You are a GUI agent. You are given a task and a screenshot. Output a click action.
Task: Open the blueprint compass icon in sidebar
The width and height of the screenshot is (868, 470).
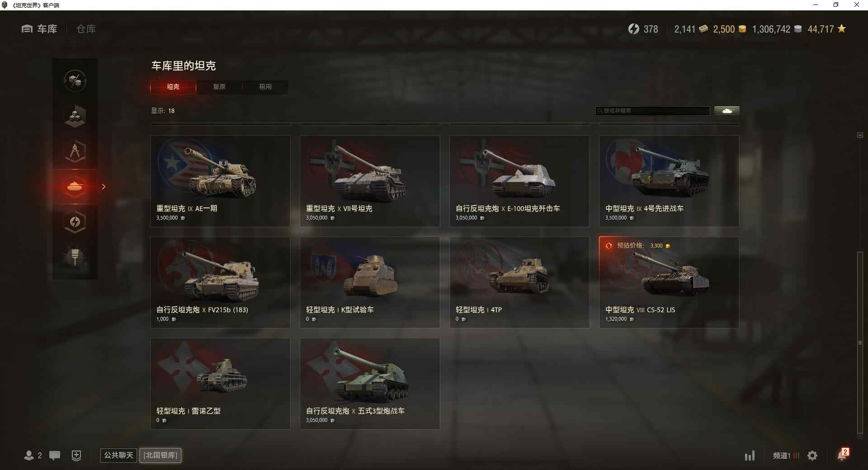click(x=75, y=151)
